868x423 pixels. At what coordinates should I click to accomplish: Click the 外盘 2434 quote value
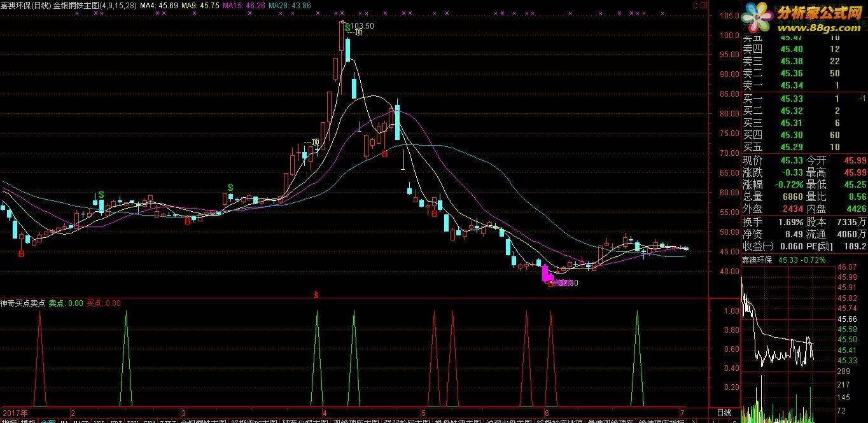click(x=793, y=209)
